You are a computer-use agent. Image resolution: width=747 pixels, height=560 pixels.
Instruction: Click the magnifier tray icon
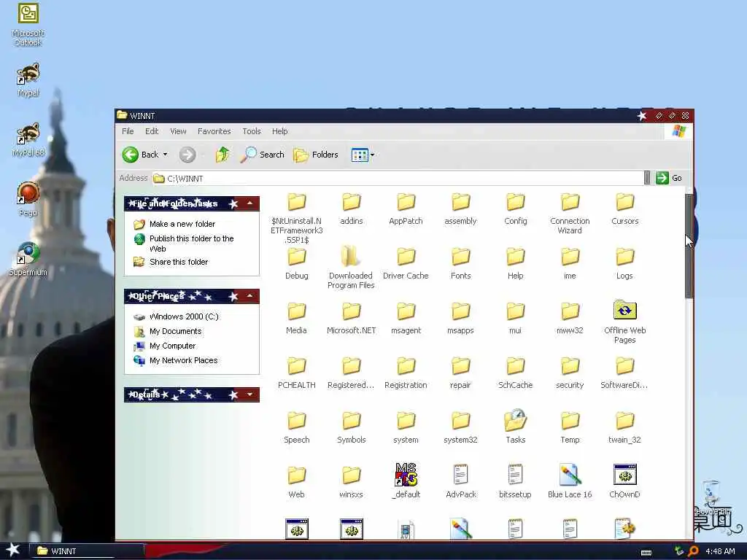pyautogui.click(x=693, y=551)
